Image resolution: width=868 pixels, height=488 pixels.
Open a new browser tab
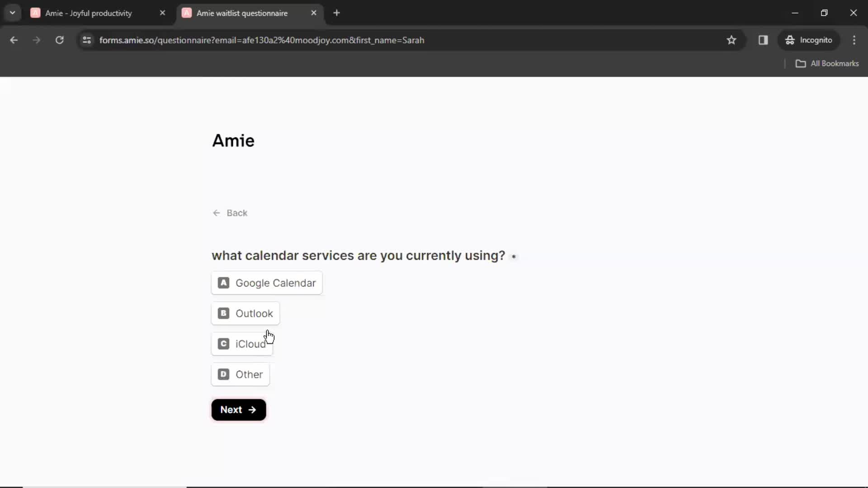pyautogui.click(x=337, y=13)
